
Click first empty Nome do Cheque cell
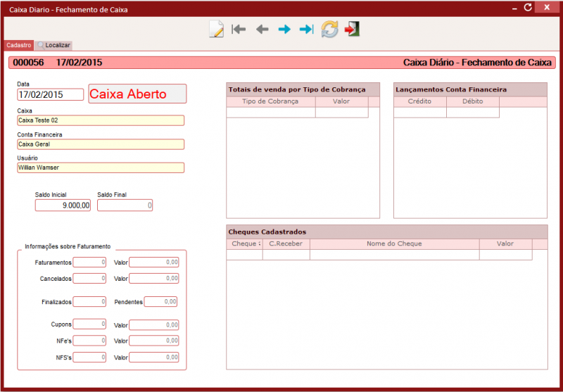[394, 255]
